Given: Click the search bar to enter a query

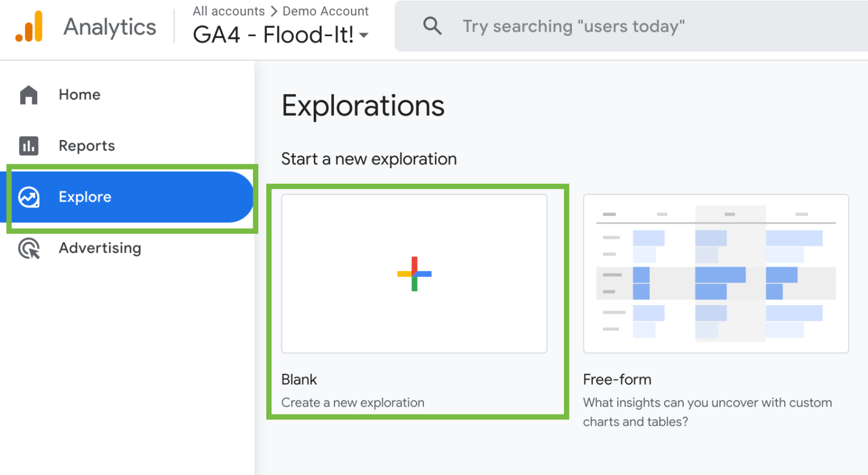Looking at the screenshot, I should [x=574, y=26].
